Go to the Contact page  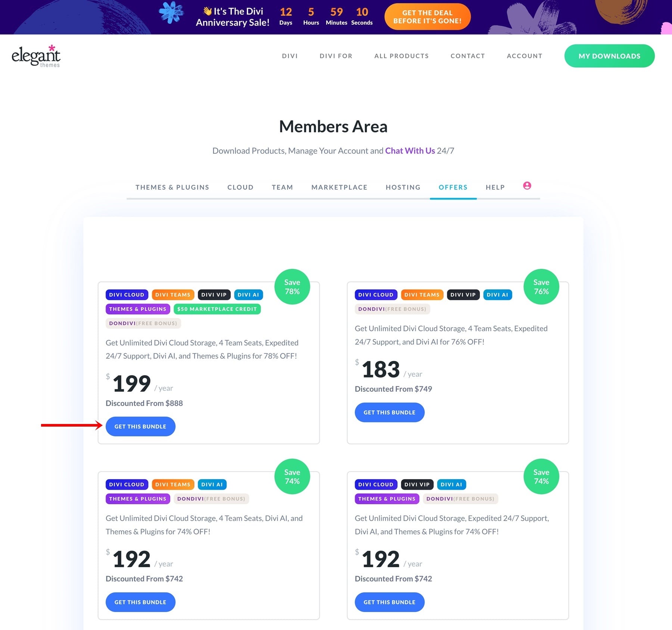point(468,56)
